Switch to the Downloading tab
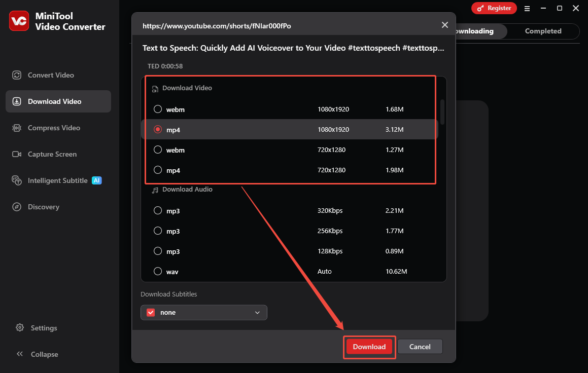This screenshot has height=373, width=588. (475, 31)
